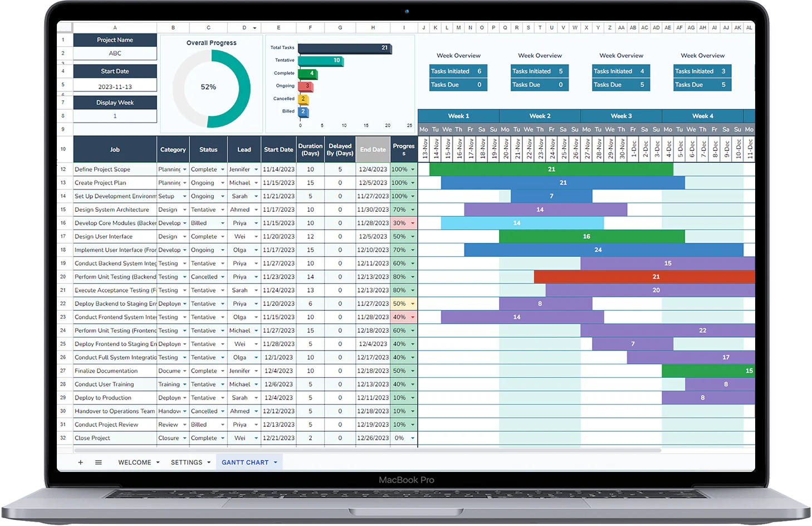The height and width of the screenshot is (526, 812).
Task: Select the End Date column header cell
Action: pos(373,149)
